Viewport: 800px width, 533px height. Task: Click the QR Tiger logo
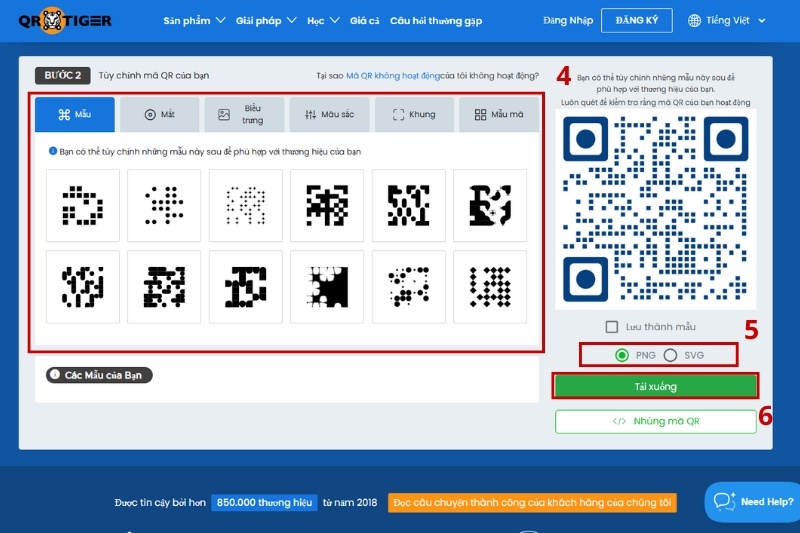65,20
